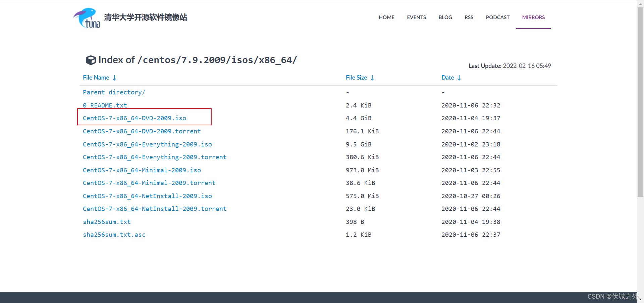
Task: Click the sort arrow next to File Size
Action: 372,78
